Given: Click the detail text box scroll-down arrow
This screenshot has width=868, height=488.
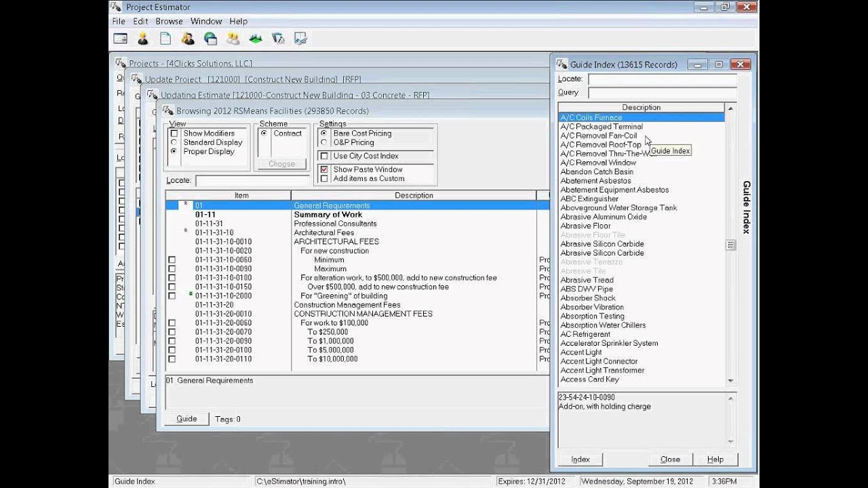Looking at the screenshot, I should pyautogui.click(x=730, y=441).
